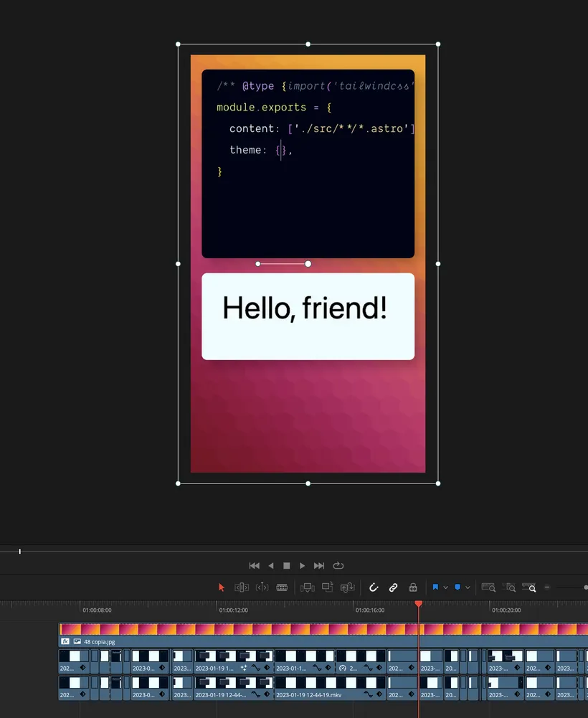The image size is (588, 718).
Task: Click the Replace Clip icon
Action: point(348,587)
